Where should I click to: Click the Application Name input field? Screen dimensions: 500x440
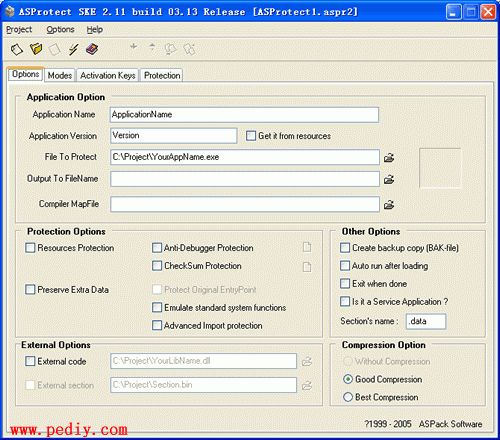[244, 115]
